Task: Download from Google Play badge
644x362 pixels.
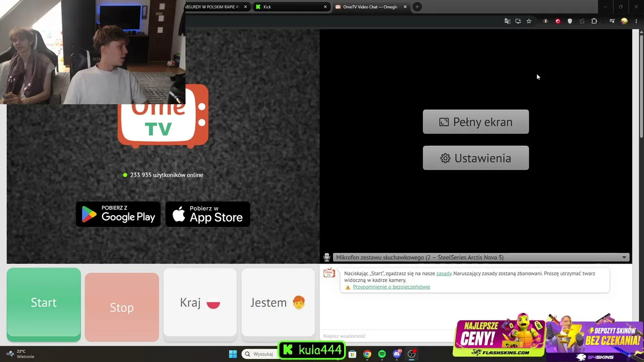Action: point(118,214)
